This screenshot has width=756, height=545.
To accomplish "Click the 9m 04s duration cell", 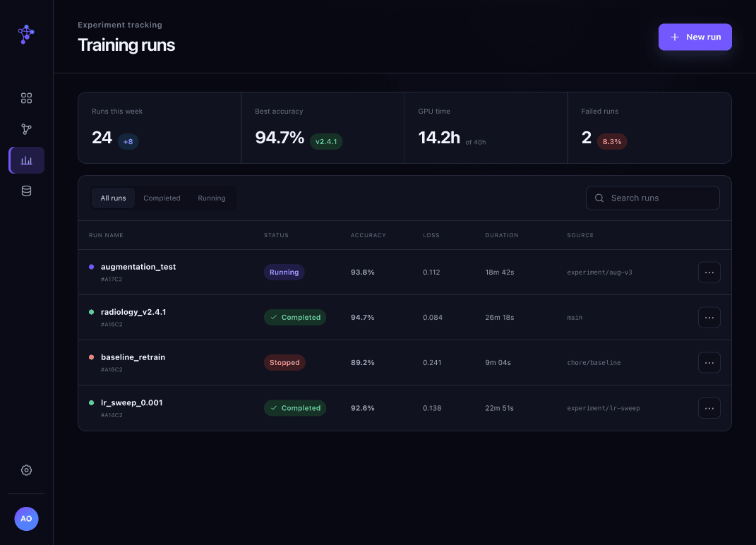I will 498,363.
